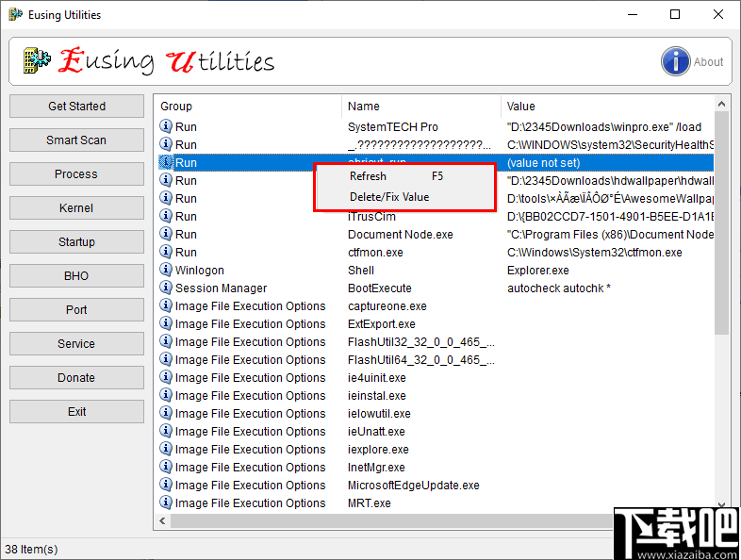Select the SystemTECH Pro name cell
Screen dimensions: 741x560
393,126
